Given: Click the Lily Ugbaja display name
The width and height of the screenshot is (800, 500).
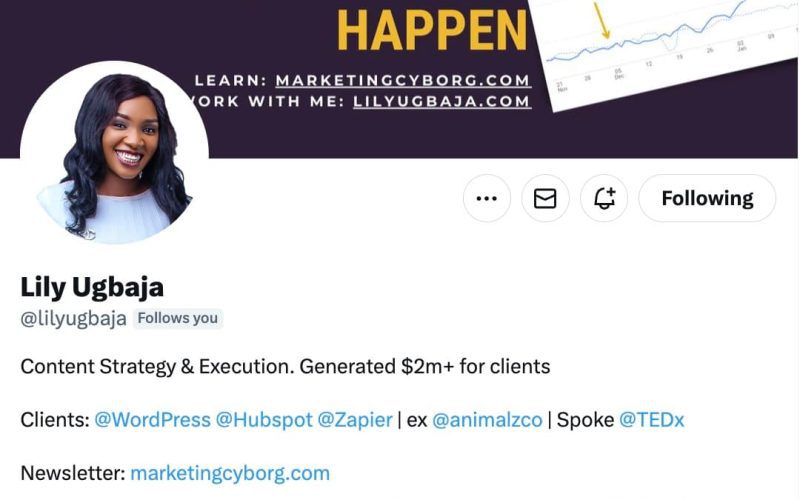Looking at the screenshot, I should coord(92,287).
